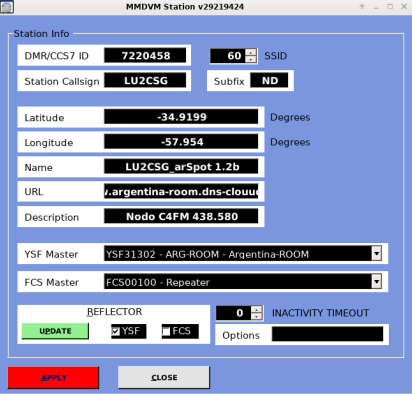Enable the FCS reflector checkbox
This screenshot has height=394, width=412.
pos(166,331)
